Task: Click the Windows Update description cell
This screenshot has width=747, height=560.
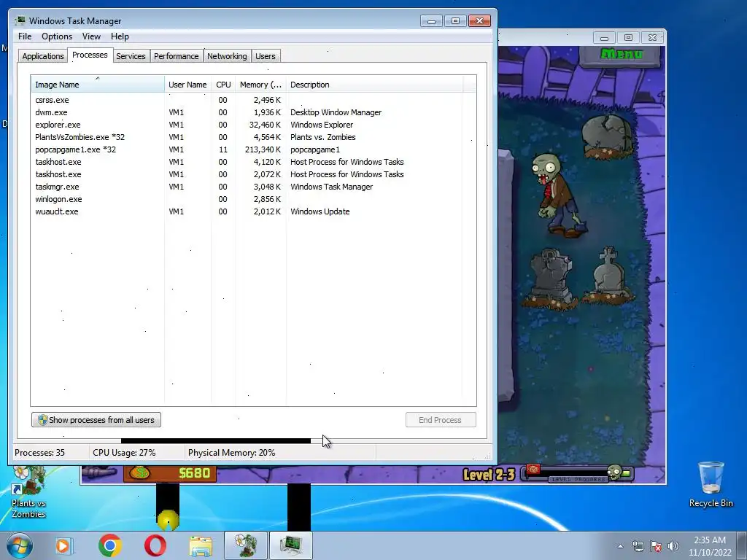Action: point(320,211)
